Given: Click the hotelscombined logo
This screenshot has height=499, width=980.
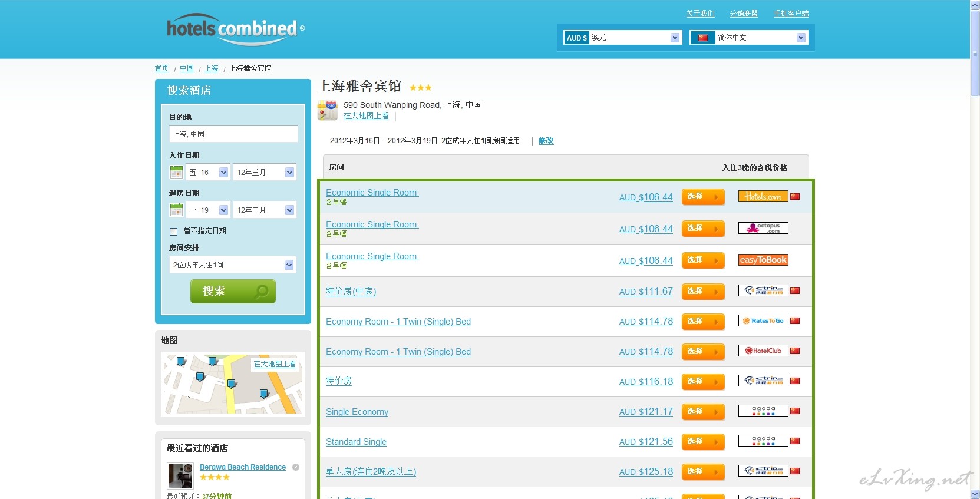Looking at the screenshot, I should click(236, 29).
